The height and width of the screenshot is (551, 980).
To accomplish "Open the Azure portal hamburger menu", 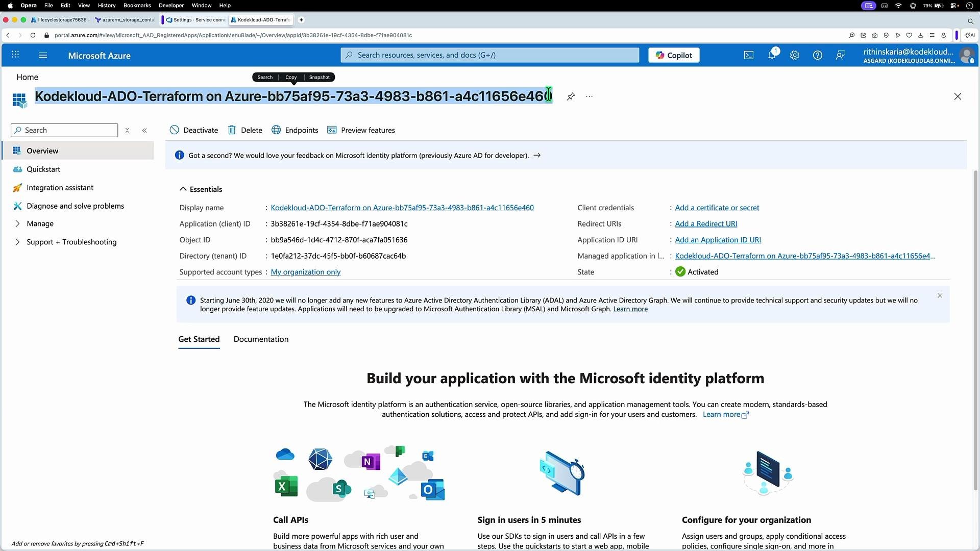I will tap(43, 55).
